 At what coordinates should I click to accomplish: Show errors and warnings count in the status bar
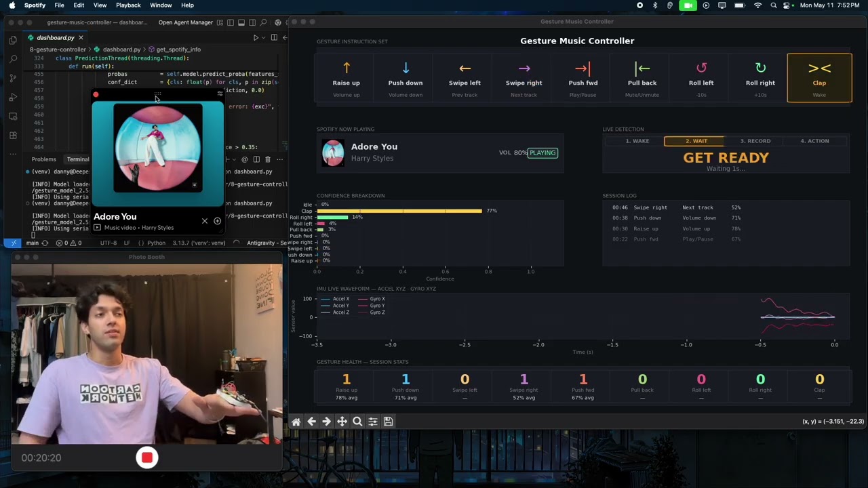[x=68, y=243]
